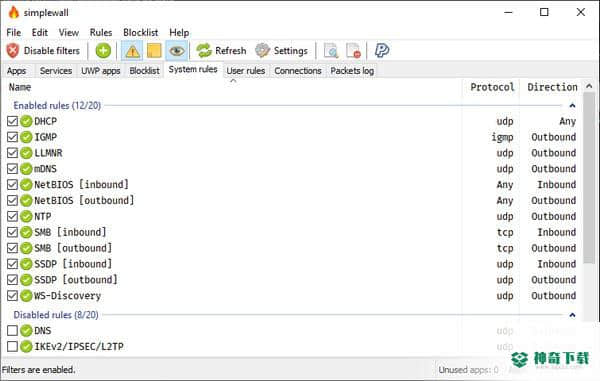Click the green icon beside IKEv2/IPSEC/L2TP
Image resolution: width=600 pixels, height=381 pixels.
(26, 347)
